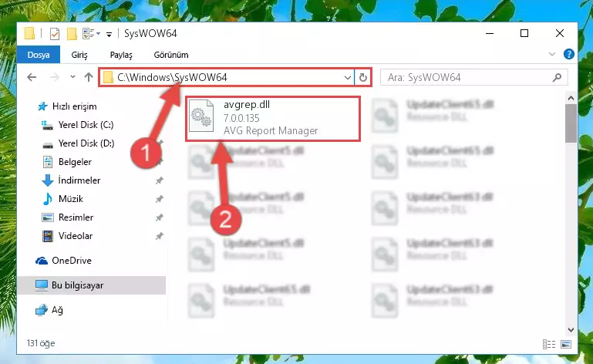Select the avgrep.dll file icon

pos(200,116)
